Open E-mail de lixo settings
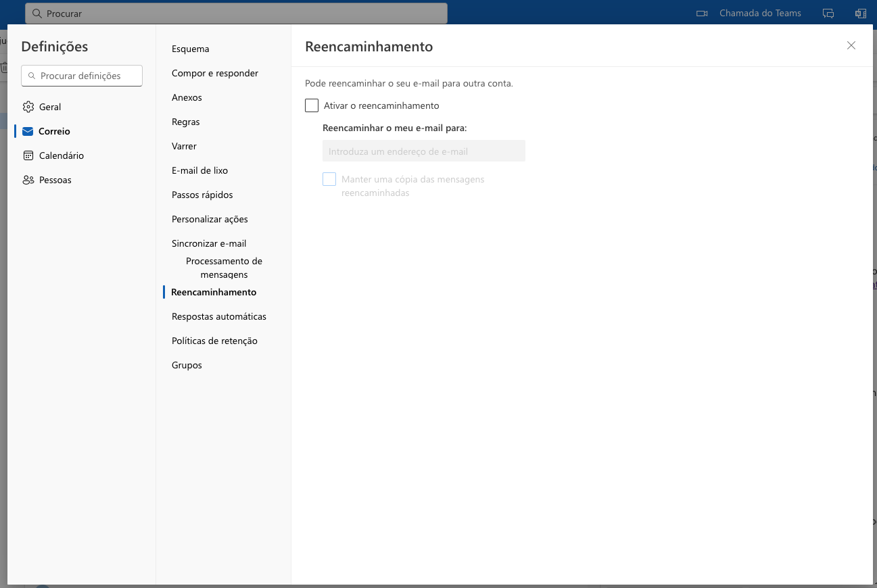The width and height of the screenshot is (877, 588). click(199, 170)
